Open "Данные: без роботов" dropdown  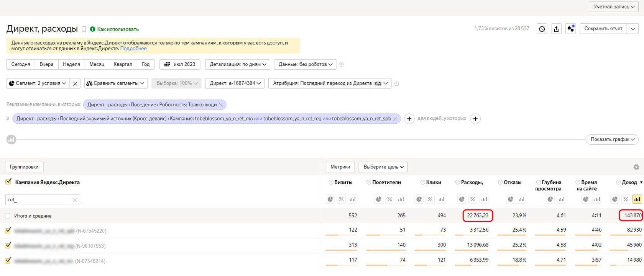(x=305, y=65)
